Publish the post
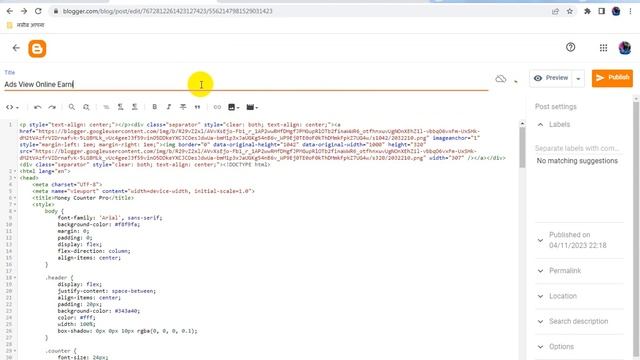The height and width of the screenshot is (360, 640). (x=612, y=78)
